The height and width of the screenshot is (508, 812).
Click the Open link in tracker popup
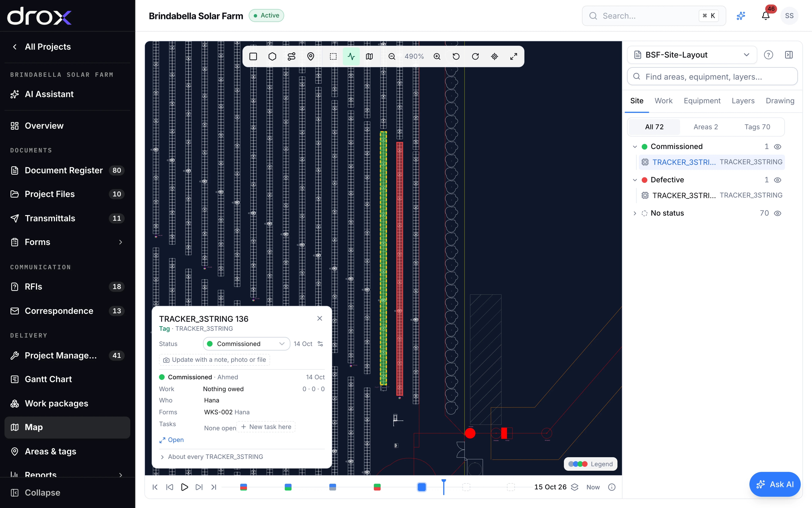click(x=171, y=440)
